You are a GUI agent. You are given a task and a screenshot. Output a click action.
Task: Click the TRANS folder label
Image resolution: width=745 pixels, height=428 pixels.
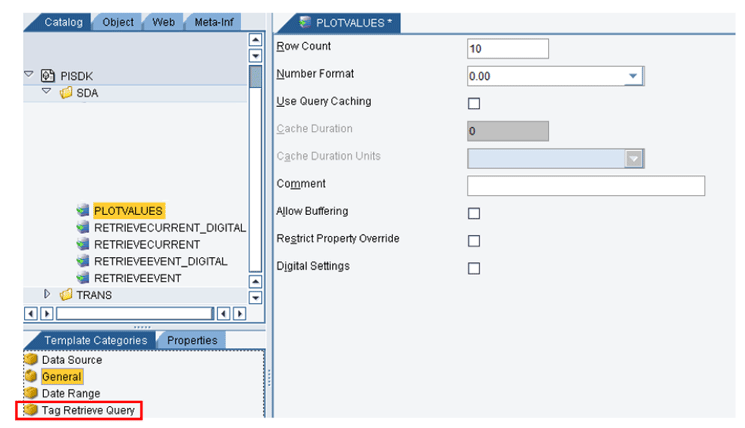point(94,295)
